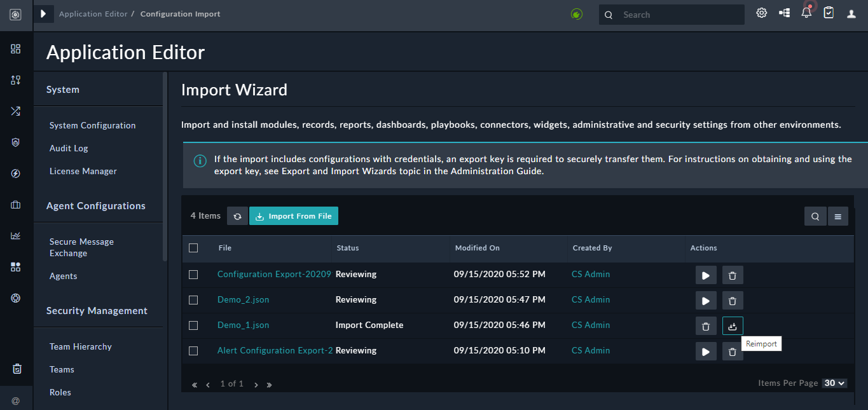Check the Configuration Export-20209 row checkbox
This screenshot has width=868, height=410.
tap(193, 275)
